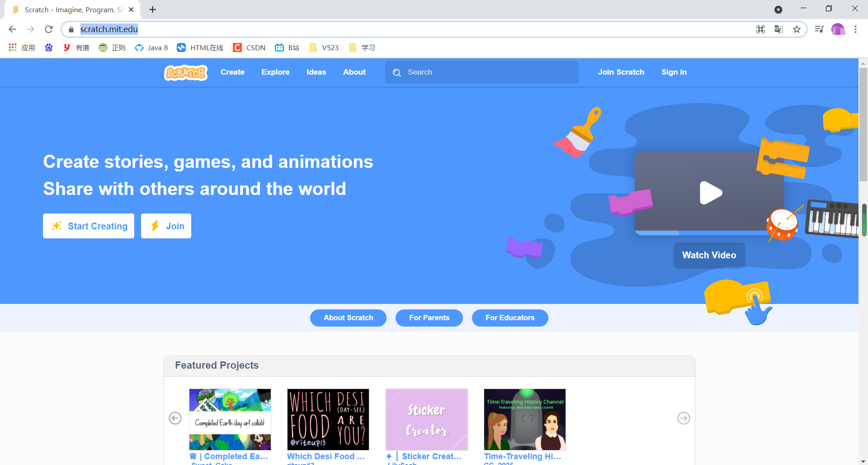This screenshot has width=868, height=465.
Task: Open the Ideas navigation item
Action: coord(316,72)
